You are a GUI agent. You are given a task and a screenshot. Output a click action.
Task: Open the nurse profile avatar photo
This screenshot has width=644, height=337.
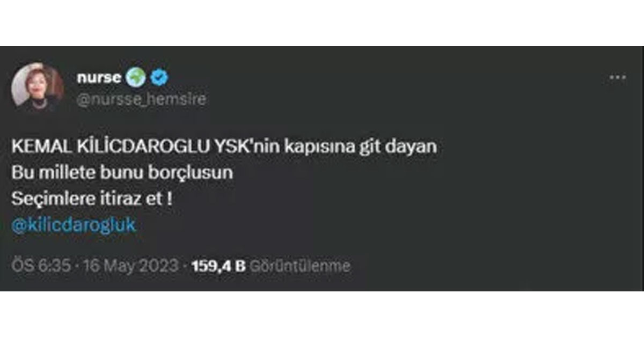pyautogui.click(x=38, y=86)
